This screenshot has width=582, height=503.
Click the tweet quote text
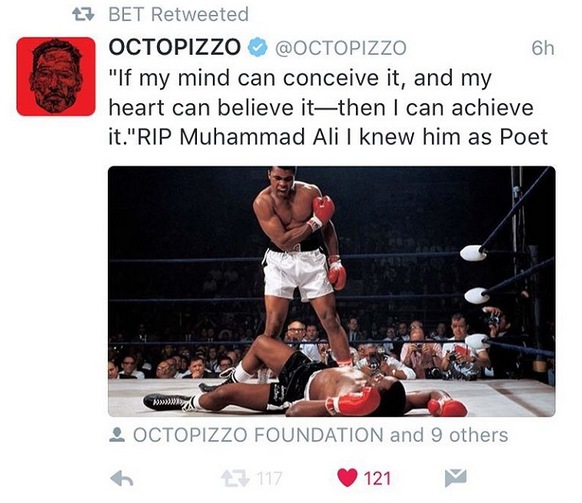click(x=328, y=107)
